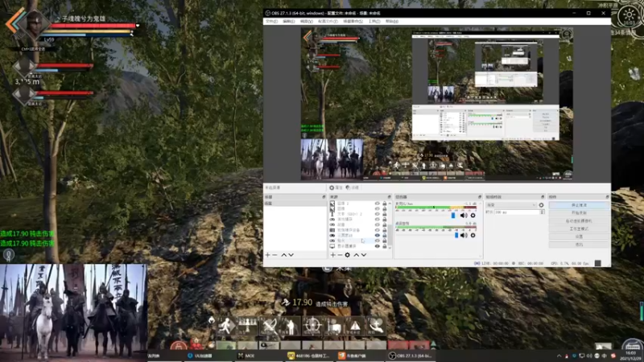Click the 停止推流 stop streaming button
The height and width of the screenshot is (362, 644).
point(579,205)
